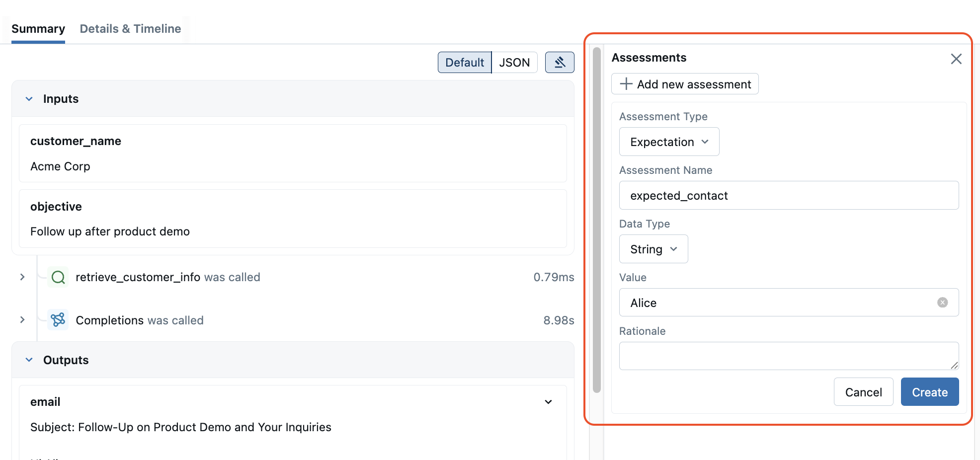Expand the retrieve_customer_info call details
This screenshot has height=460, width=980.
(22, 277)
